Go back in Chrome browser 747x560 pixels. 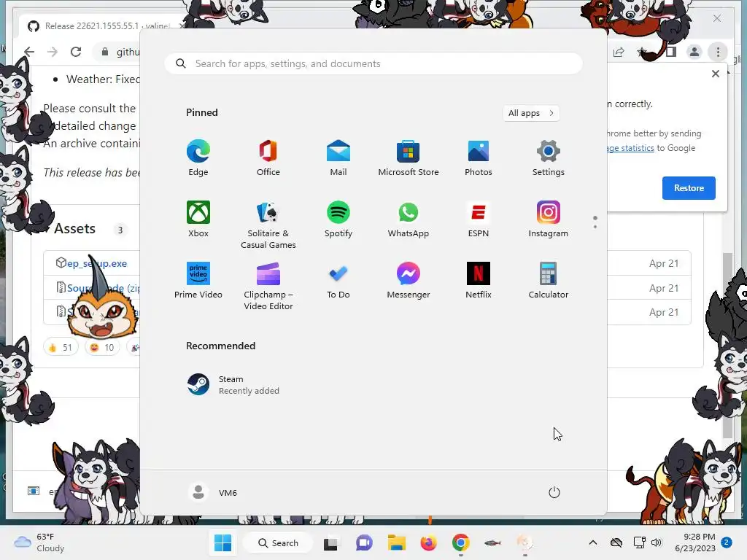[x=29, y=52]
